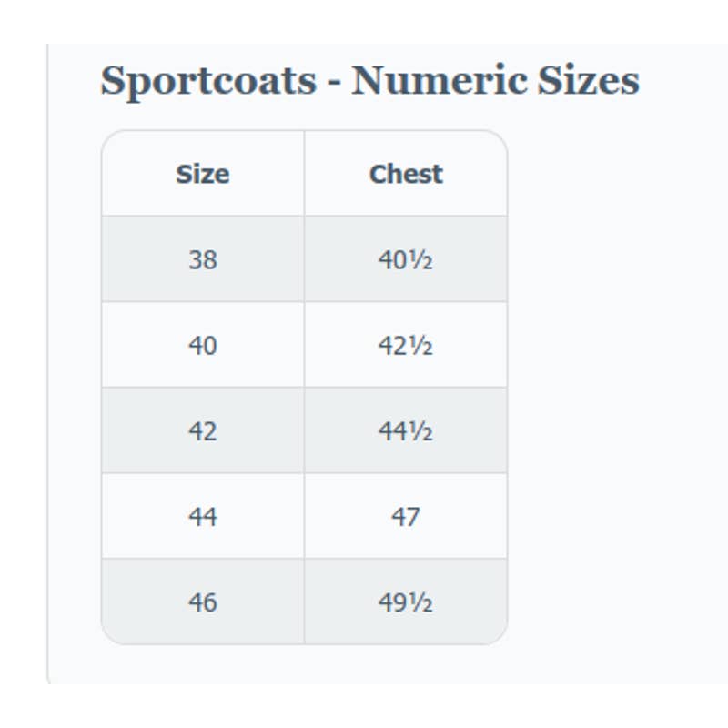The height and width of the screenshot is (728, 728).
Task: Click the left vertical border line of the panel
Action: point(48,363)
